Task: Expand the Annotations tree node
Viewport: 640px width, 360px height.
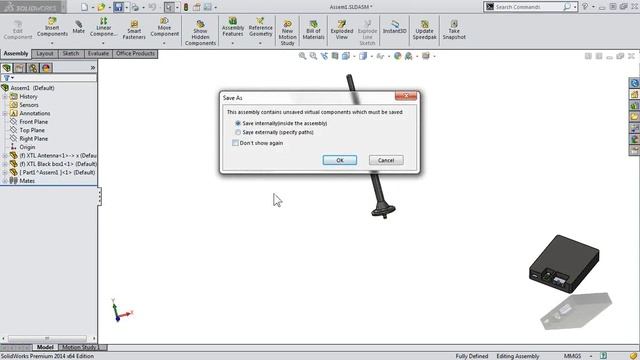Action: pyautogui.click(x=5, y=113)
